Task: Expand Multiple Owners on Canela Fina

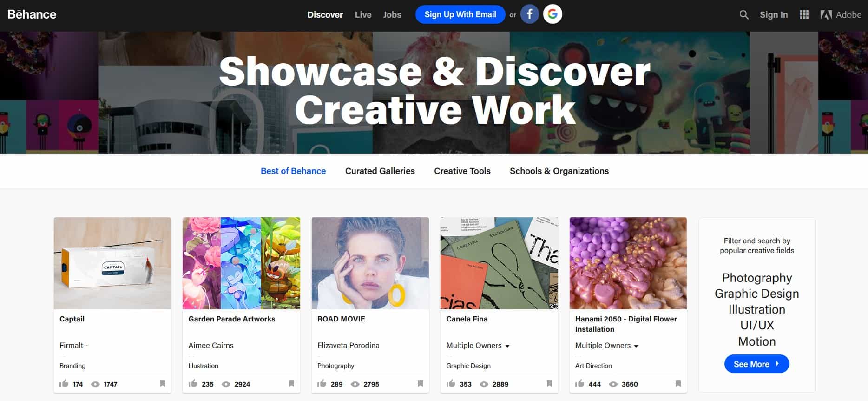Action: click(478, 346)
